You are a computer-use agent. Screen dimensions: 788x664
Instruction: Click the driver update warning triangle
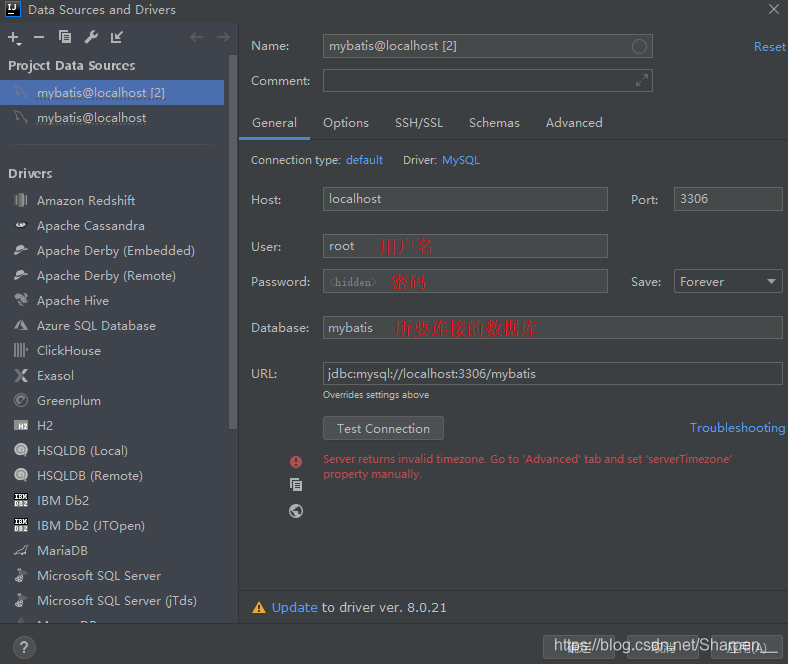point(259,608)
